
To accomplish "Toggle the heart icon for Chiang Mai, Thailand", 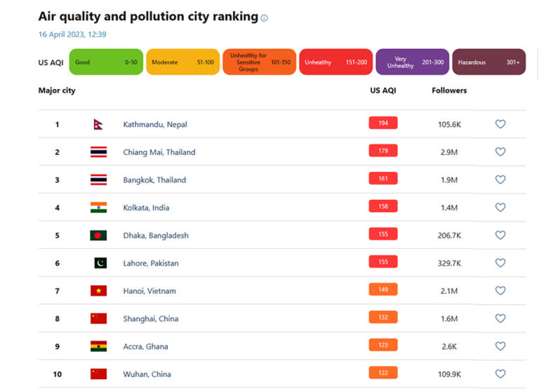I will (x=500, y=151).
